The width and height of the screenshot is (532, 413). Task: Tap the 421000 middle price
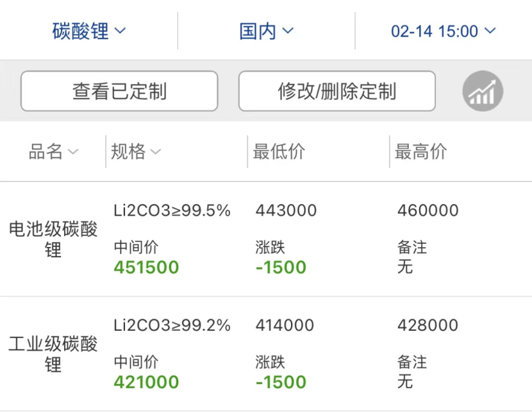(x=146, y=382)
